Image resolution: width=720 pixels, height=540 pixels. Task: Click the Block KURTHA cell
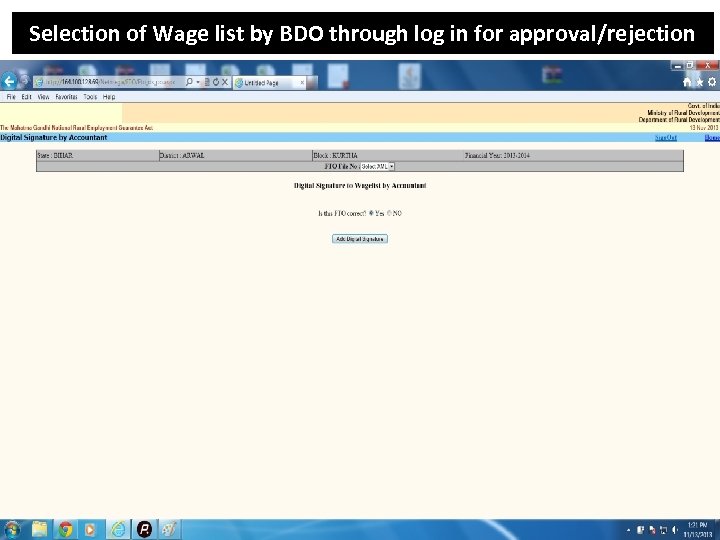(388, 155)
